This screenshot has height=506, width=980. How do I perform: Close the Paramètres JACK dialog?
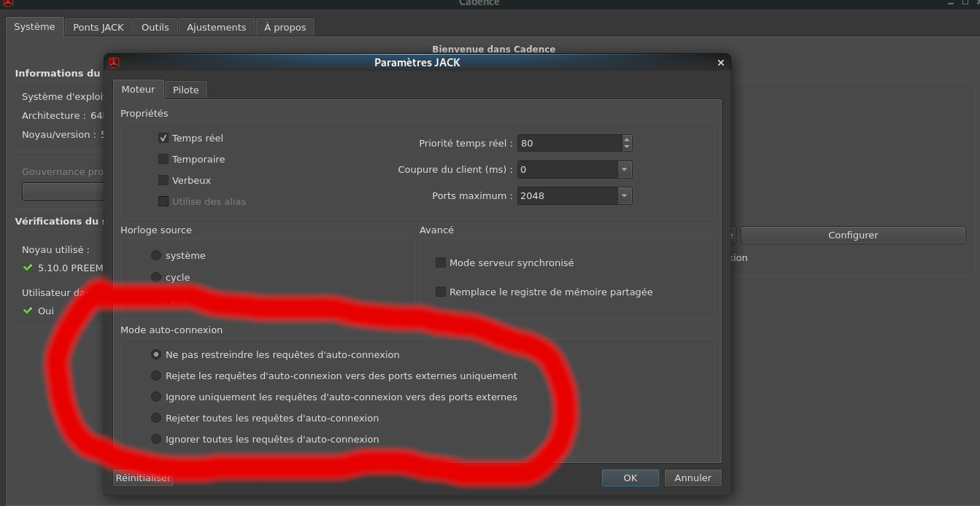pyautogui.click(x=721, y=63)
